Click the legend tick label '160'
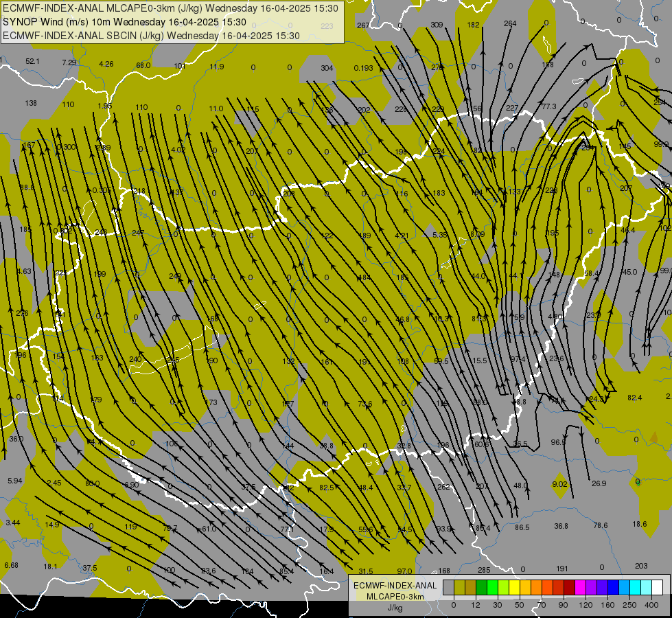672x618 pixels. (607, 605)
